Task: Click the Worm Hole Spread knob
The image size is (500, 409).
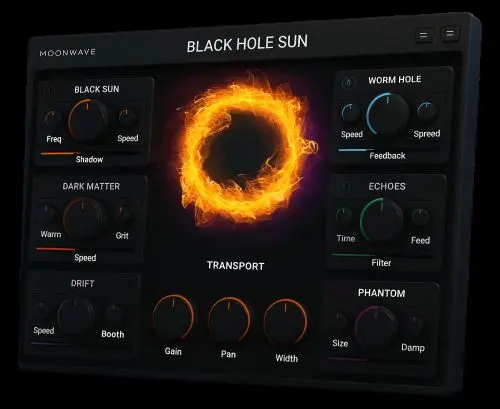Action: (x=427, y=111)
